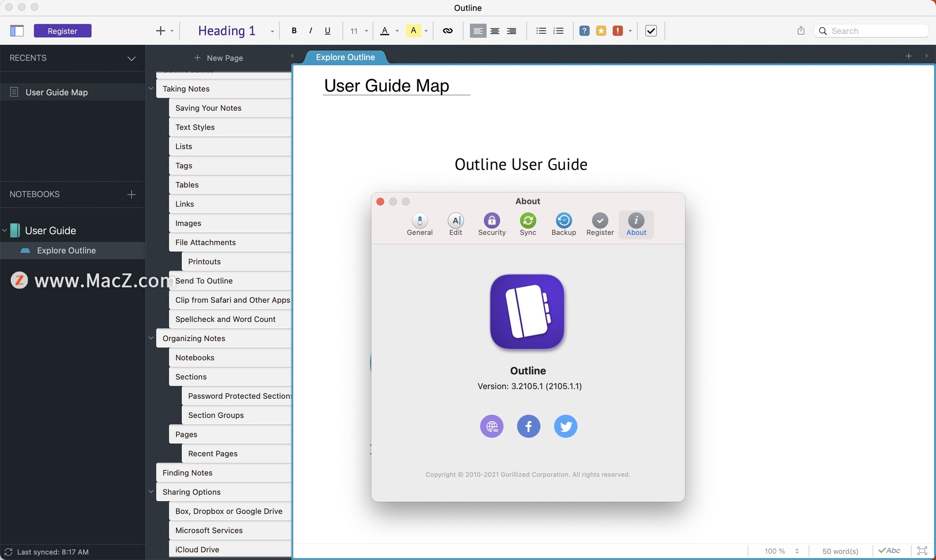
Task: Apply the Question tag icon
Action: [584, 31]
